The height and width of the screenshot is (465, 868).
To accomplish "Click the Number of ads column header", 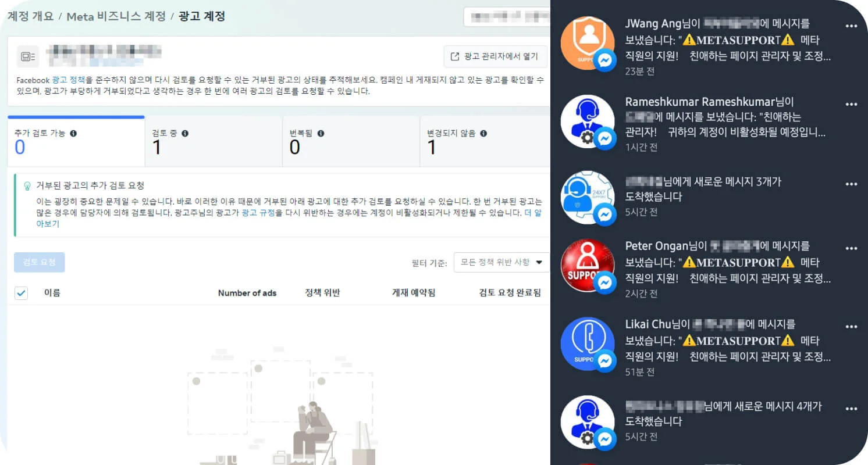I will (247, 293).
